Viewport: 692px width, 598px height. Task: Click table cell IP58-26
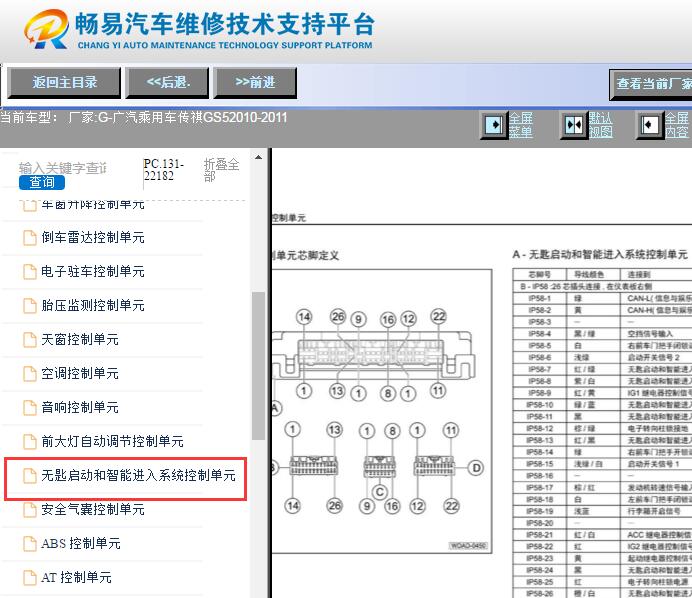pyautogui.click(x=539, y=594)
